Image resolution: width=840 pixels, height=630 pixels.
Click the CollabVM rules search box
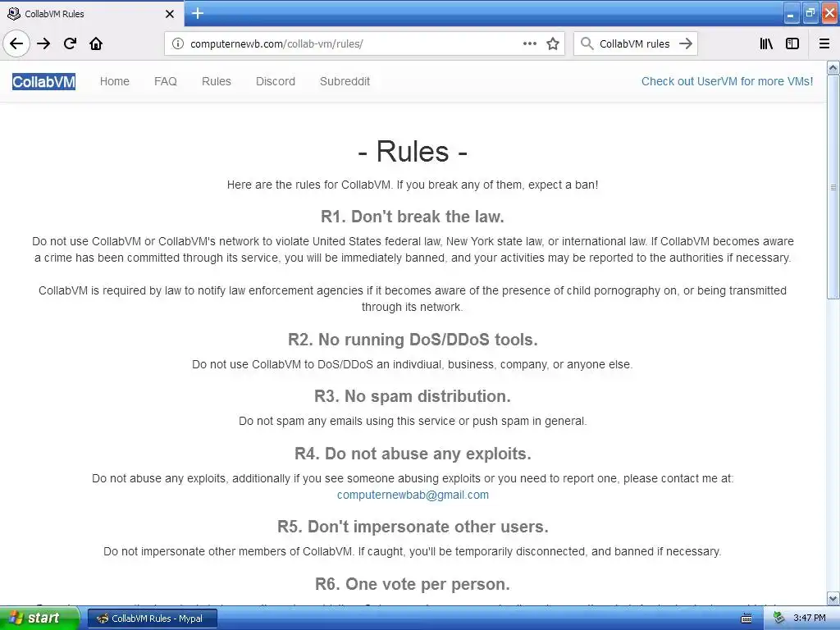(635, 44)
